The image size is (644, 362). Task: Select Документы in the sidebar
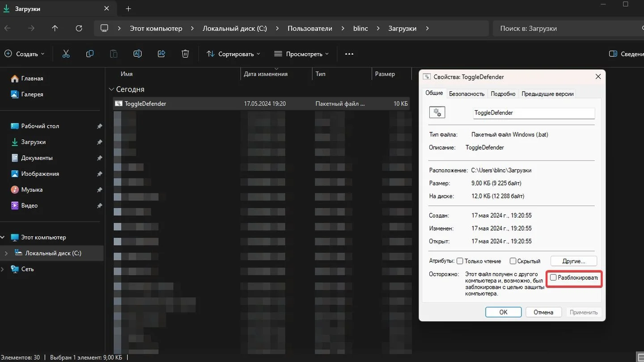pos(37,158)
